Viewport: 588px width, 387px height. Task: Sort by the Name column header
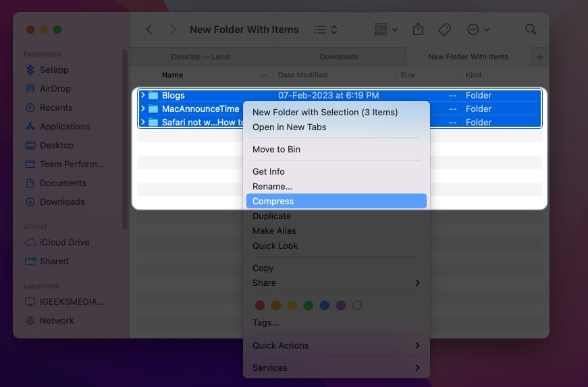pos(173,75)
